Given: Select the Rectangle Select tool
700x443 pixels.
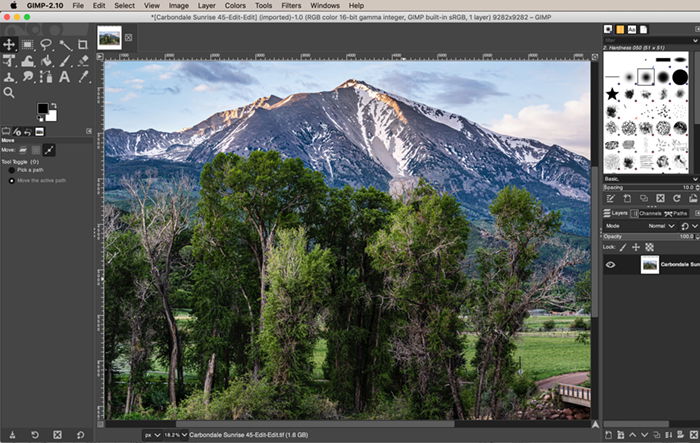Looking at the screenshot, I should tap(28, 44).
